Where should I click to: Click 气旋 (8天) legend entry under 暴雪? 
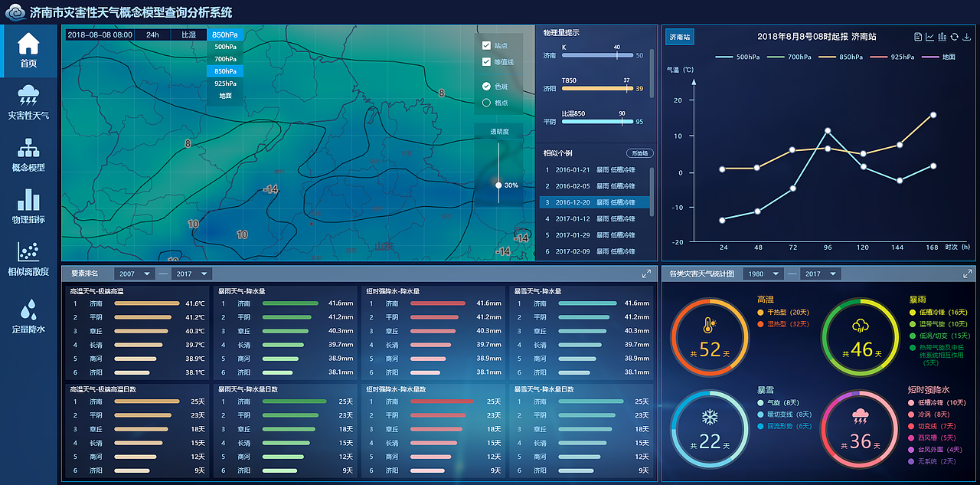779,403
